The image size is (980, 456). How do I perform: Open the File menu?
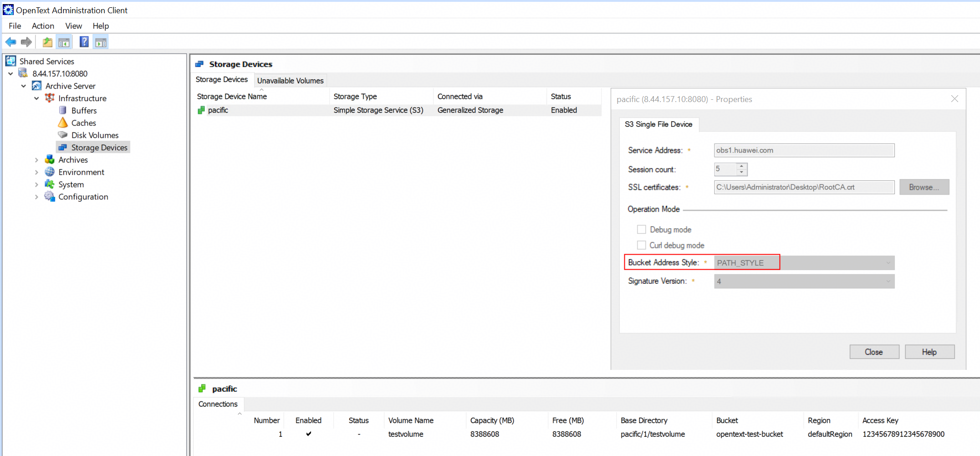tap(15, 26)
